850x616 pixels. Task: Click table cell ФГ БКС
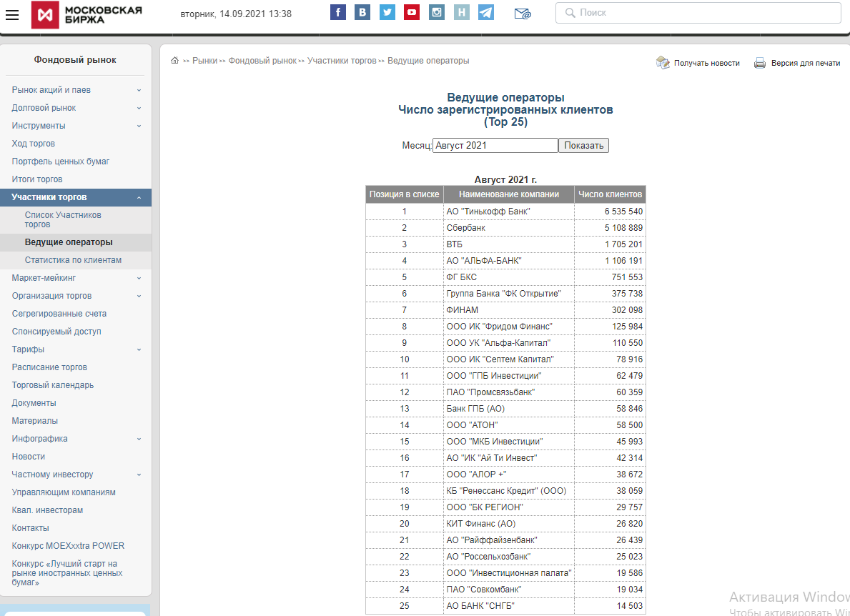pyautogui.click(x=508, y=277)
